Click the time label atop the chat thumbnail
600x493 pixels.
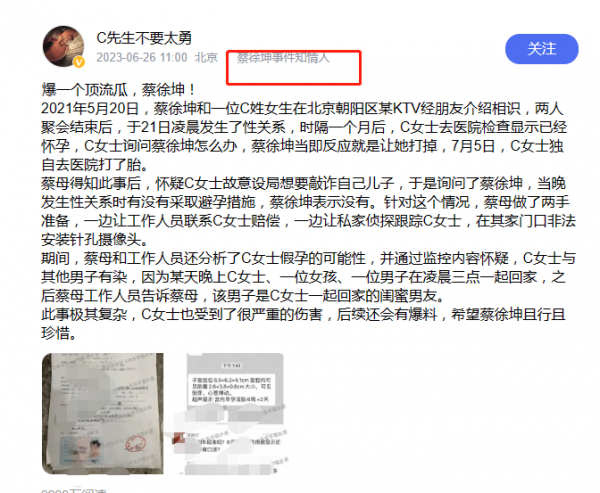232,366
